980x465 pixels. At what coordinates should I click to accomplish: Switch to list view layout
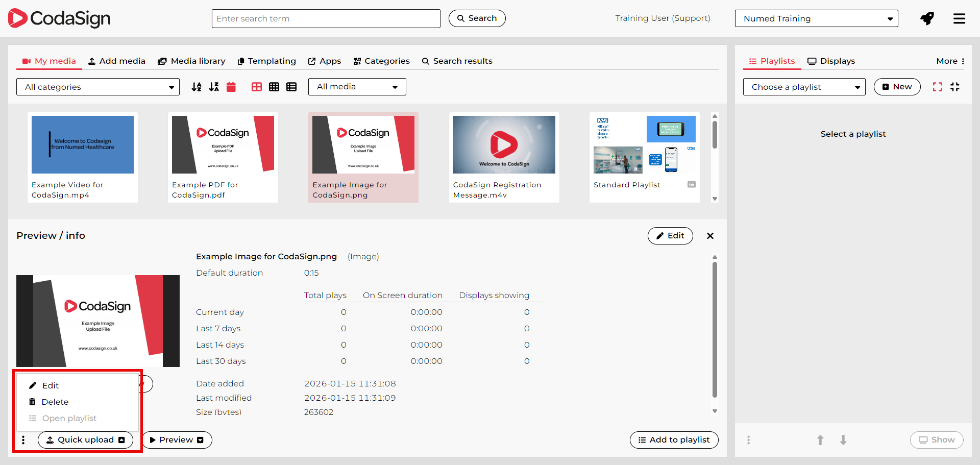click(291, 87)
